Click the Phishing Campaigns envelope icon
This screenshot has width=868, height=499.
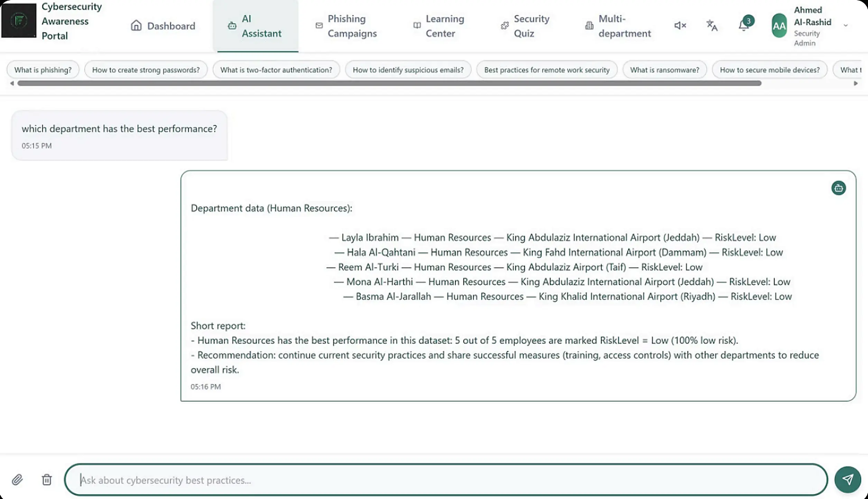319,26
